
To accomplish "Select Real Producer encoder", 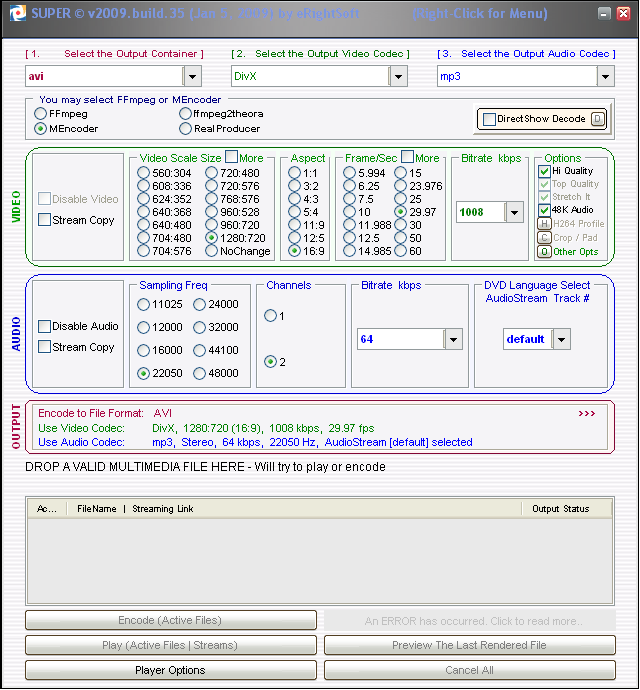I will pyautogui.click(x=185, y=128).
